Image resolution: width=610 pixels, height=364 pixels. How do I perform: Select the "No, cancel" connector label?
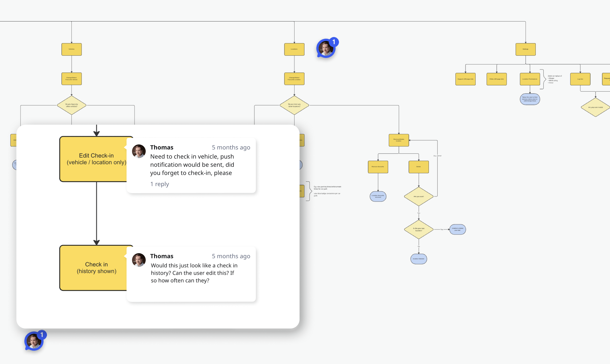[x=437, y=156]
